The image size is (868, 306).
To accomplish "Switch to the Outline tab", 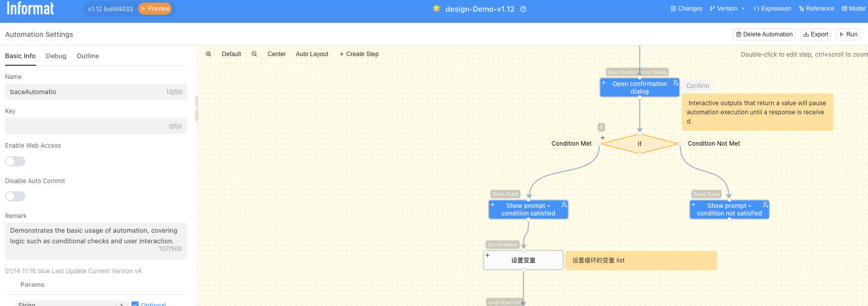I will (x=88, y=56).
